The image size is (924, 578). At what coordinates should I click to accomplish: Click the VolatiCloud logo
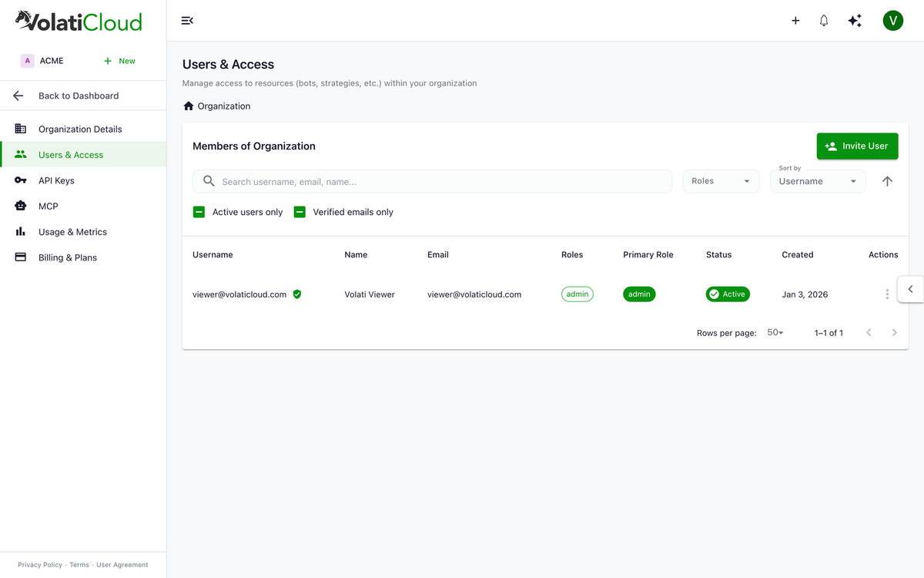pyautogui.click(x=79, y=21)
